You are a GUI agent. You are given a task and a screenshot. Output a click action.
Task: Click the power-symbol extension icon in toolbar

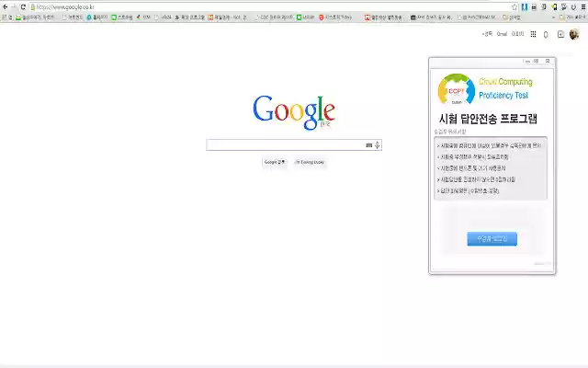point(573,6)
